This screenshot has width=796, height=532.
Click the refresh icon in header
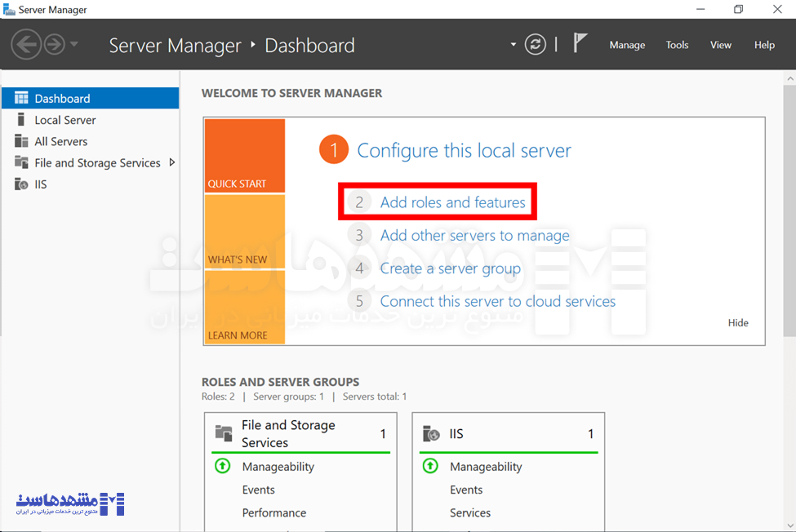[535, 45]
